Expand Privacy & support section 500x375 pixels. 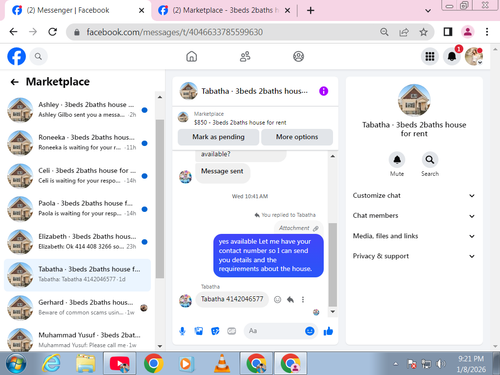(414, 256)
